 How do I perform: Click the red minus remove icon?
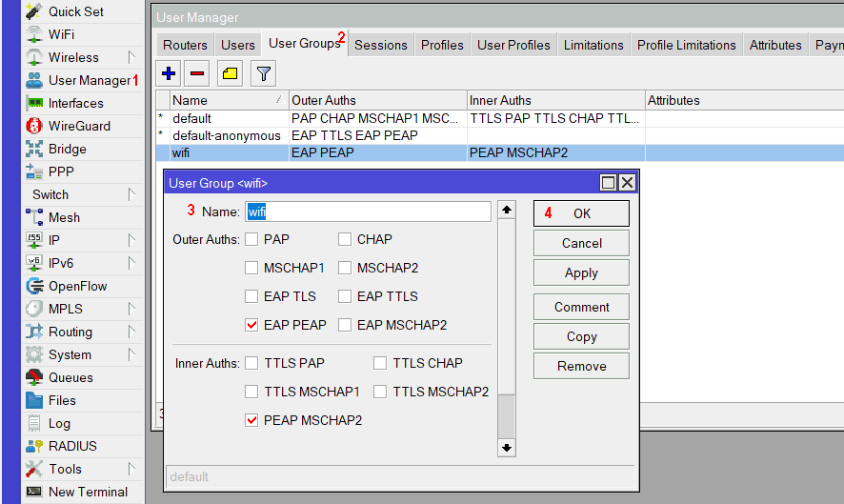(x=198, y=72)
